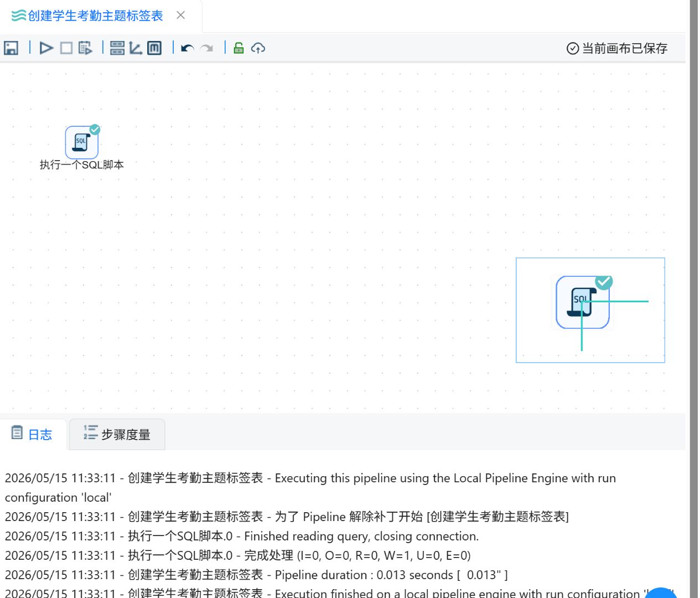Undo the last canvas change
Screen dimensions: 700x598
pos(188,48)
